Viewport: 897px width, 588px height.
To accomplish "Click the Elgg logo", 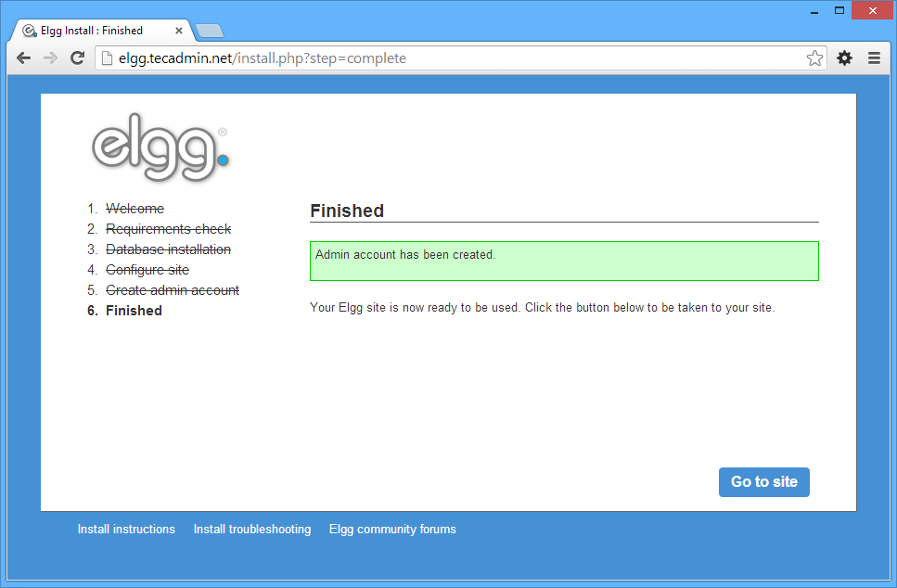I will click(160, 147).
